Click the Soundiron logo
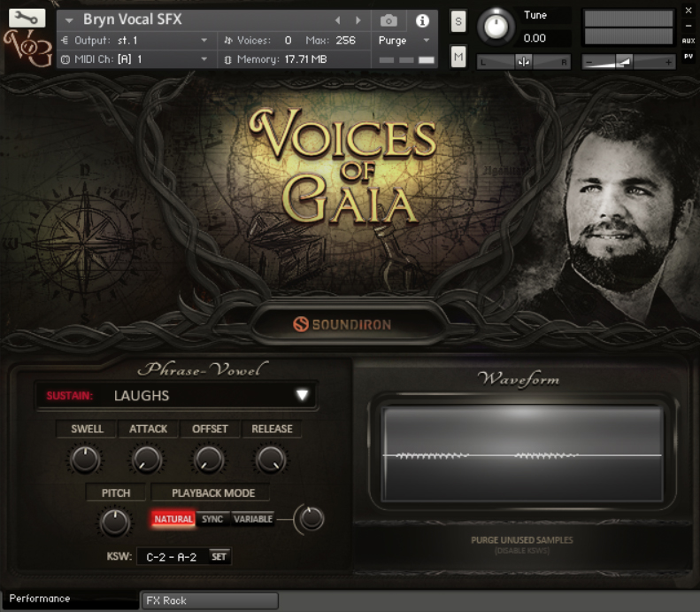700x612 pixels. pyautogui.click(x=342, y=324)
